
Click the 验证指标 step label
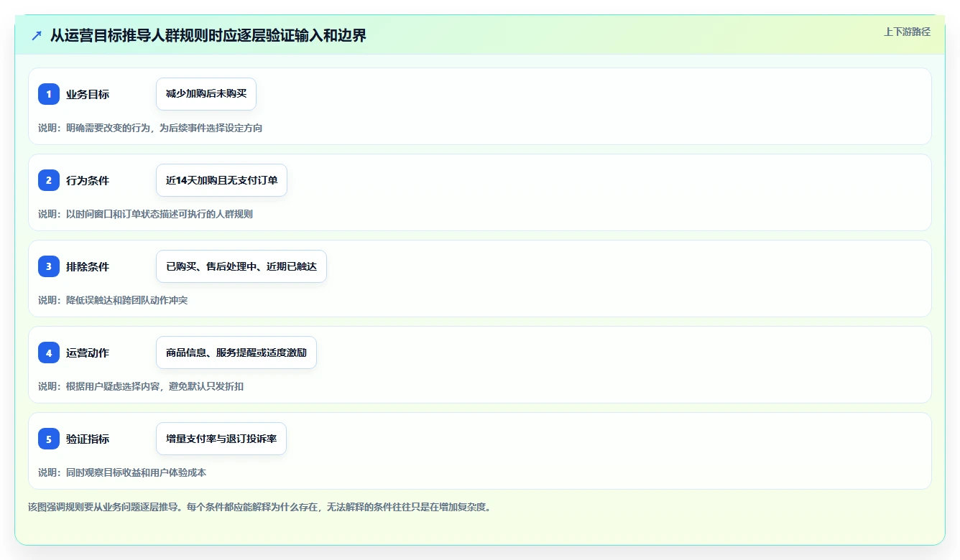point(88,439)
